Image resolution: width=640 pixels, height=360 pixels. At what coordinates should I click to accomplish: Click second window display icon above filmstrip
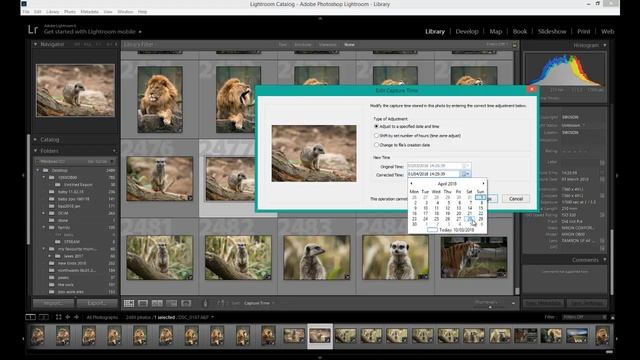click(44, 317)
